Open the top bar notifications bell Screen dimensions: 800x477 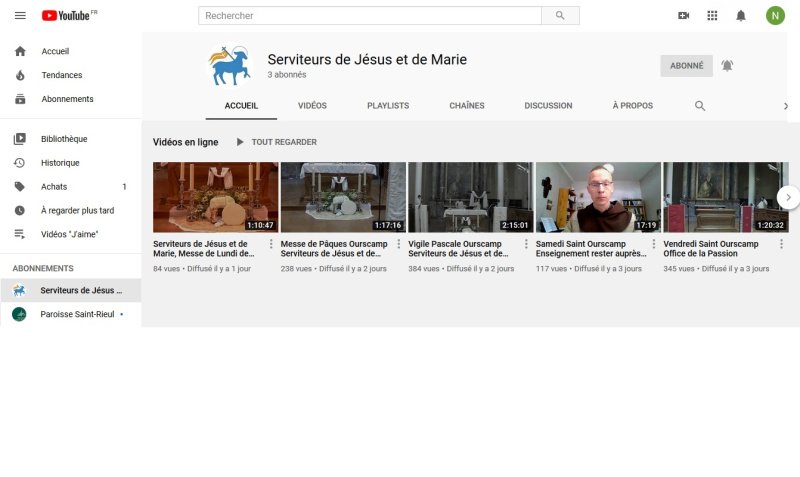[741, 16]
